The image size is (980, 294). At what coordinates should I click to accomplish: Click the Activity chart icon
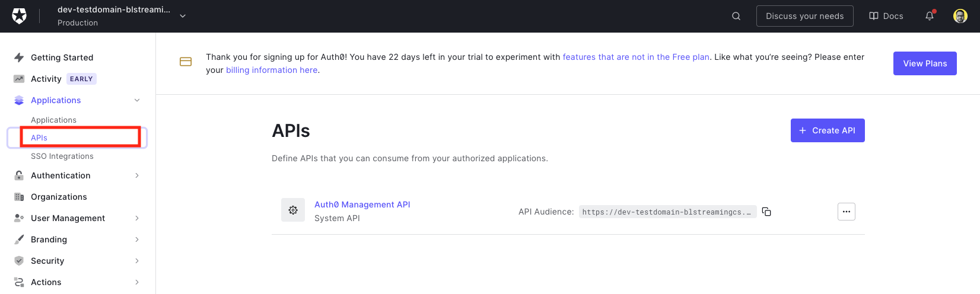[19, 79]
